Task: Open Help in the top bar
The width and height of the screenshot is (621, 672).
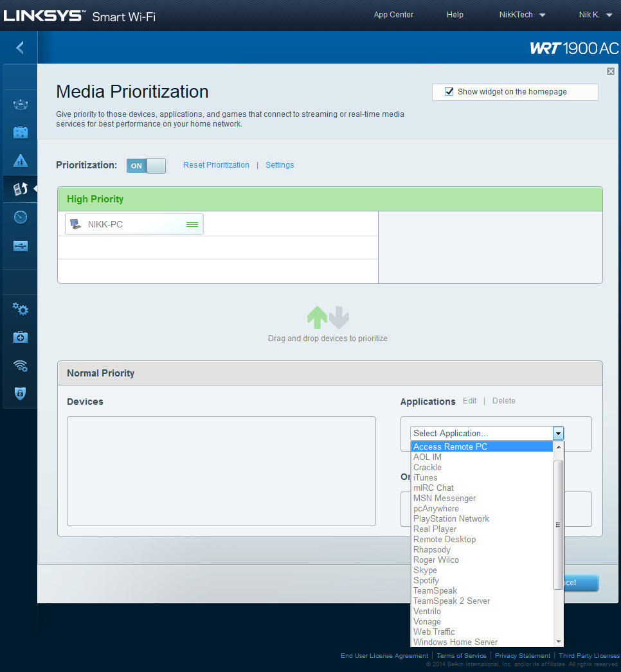Action: click(x=455, y=15)
